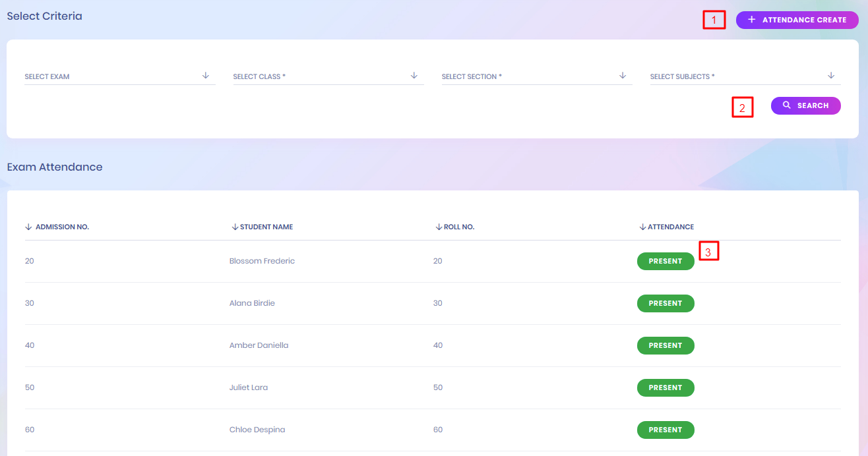Click sort arrow beside Roll No.
Viewport: 868px width, 456px height.
pos(439,227)
